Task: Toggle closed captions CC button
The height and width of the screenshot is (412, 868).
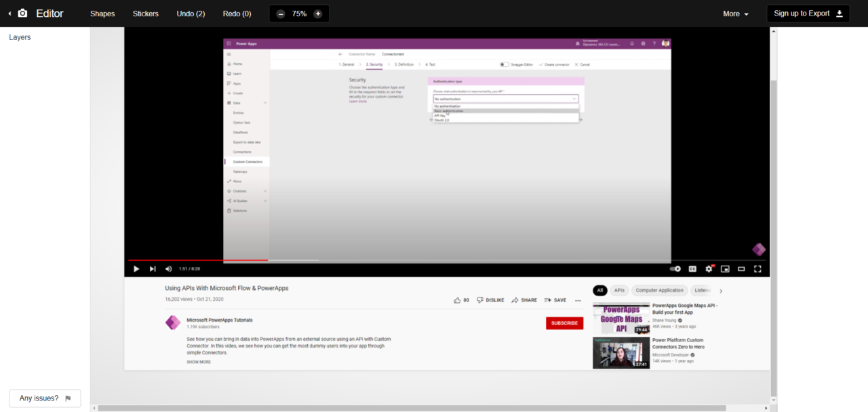Action: (692, 269)
